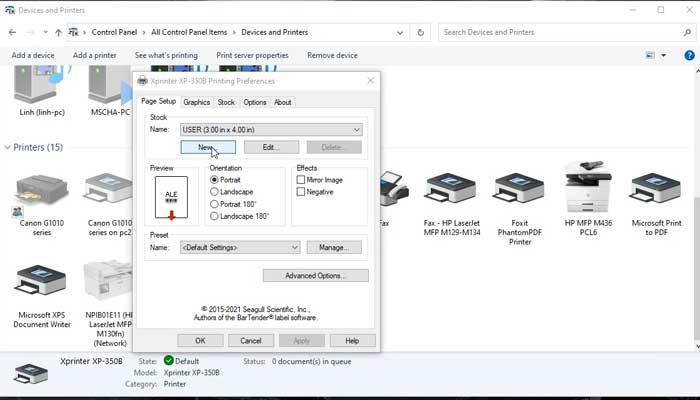
Task: Switch to the Page Setup tab
Action: (158, 101)
